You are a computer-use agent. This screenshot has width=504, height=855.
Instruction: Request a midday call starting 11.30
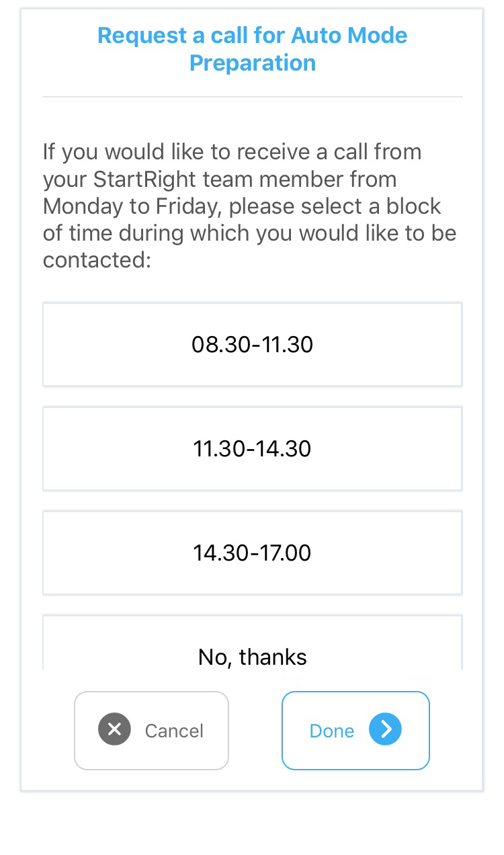tap(252, 448)
